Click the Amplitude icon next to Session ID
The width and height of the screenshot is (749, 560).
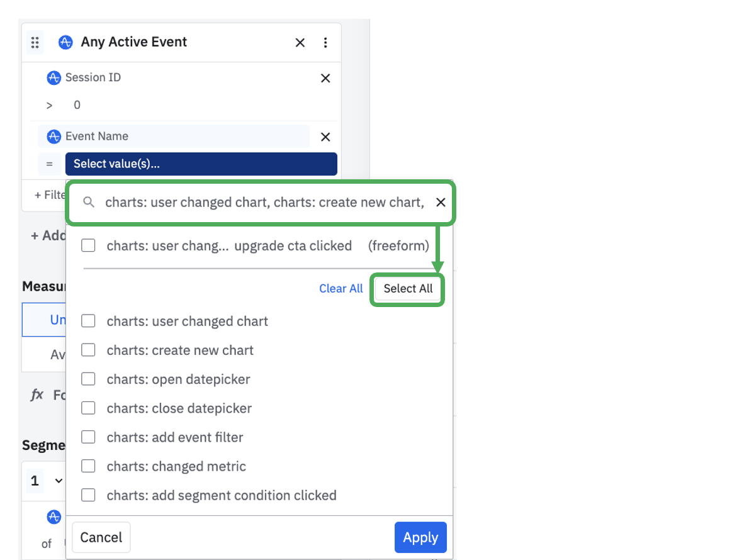(x=53, y=78)
